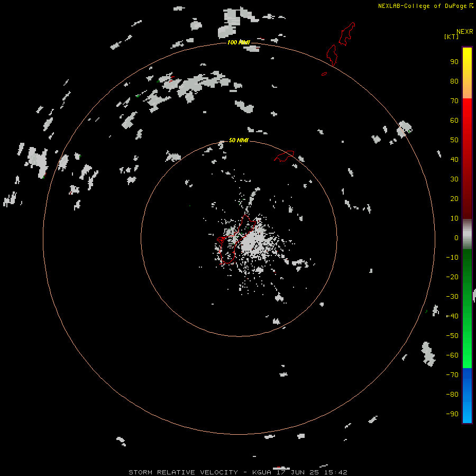Click the dark maroon segment near 20 knots

pos(467,199)
